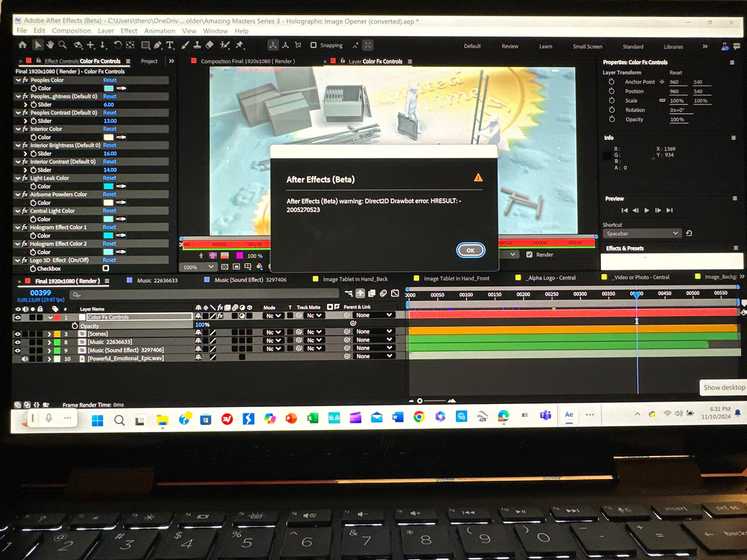The height and width of the screenshot is (560, 747).
Task: Switch to Music 22636633 timeline tab
Action: coord(157,280)
